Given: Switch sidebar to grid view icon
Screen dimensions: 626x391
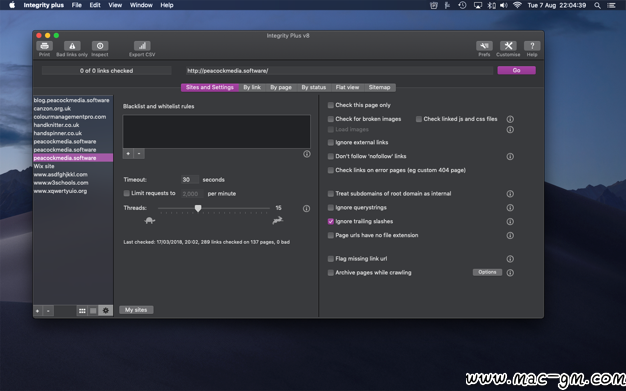Looking at the screenshot, I should 82,311.
